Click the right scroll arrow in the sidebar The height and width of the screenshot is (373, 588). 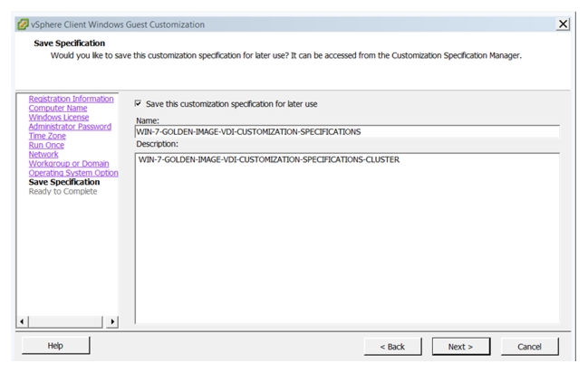coord(112,321)
